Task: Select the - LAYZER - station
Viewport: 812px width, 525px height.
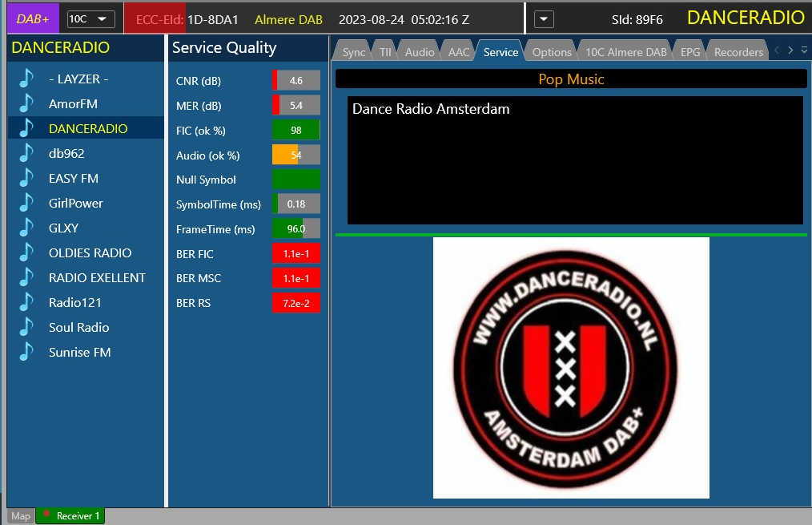Action: tap(86, 79)
